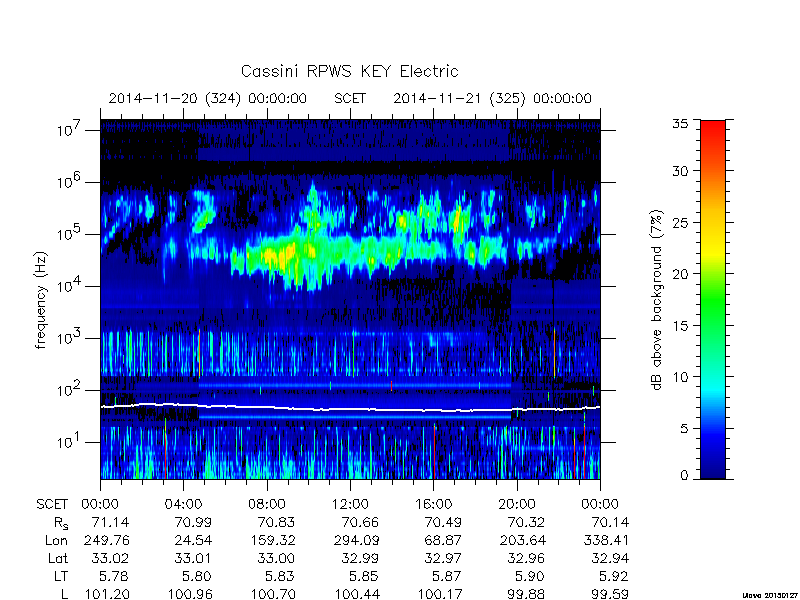Click the "Rs" row label
This screenshot has width=800, height=600.
(x=60, y=523)
